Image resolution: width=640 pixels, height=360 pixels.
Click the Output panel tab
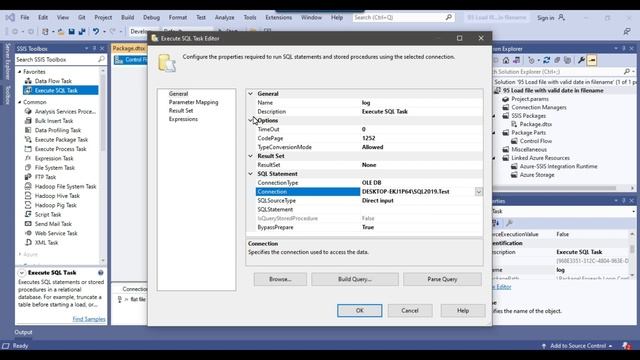pos(23,332)
